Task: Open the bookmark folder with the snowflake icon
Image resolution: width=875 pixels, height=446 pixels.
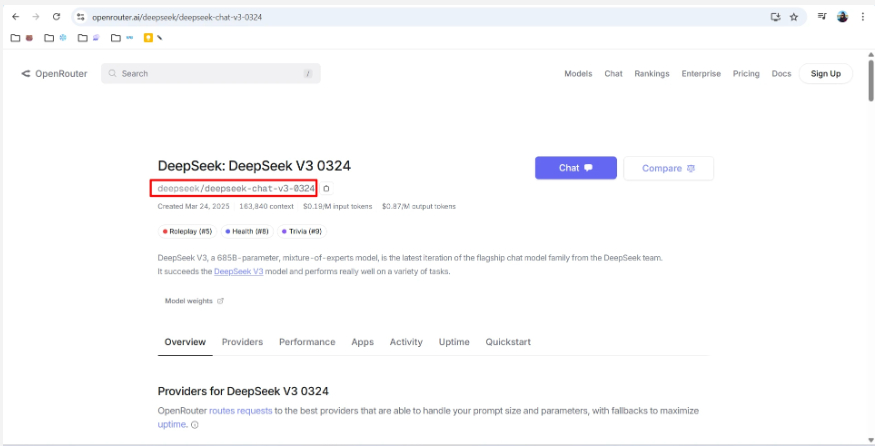Action: [55, 38]
